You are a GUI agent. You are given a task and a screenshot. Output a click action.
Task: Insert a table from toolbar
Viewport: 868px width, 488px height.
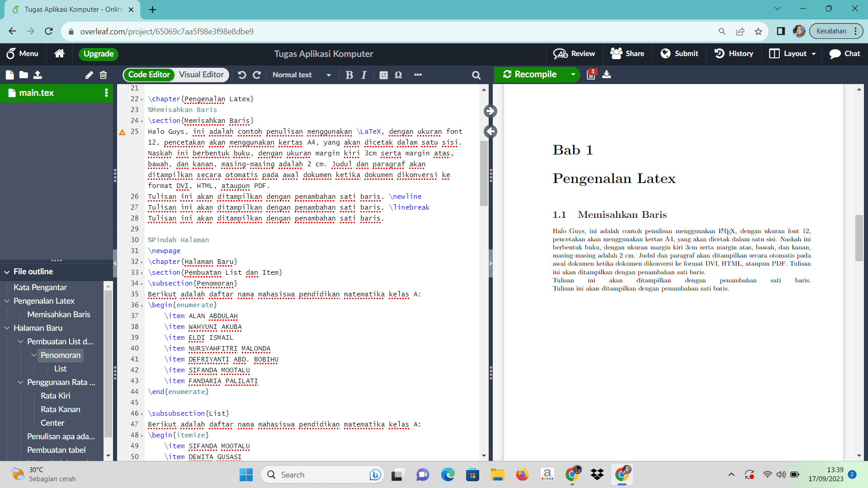click(x=383, y=75)
